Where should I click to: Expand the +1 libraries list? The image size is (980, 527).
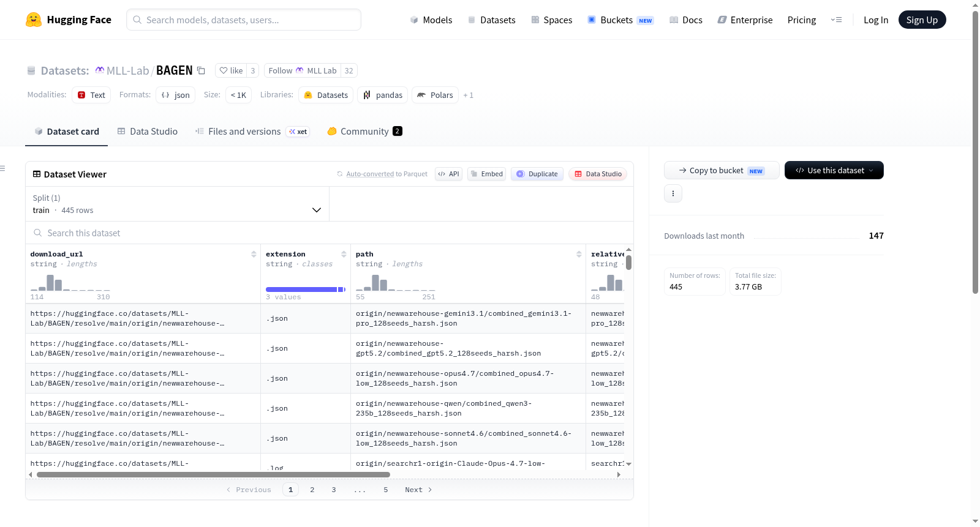(x=468, y=95)
